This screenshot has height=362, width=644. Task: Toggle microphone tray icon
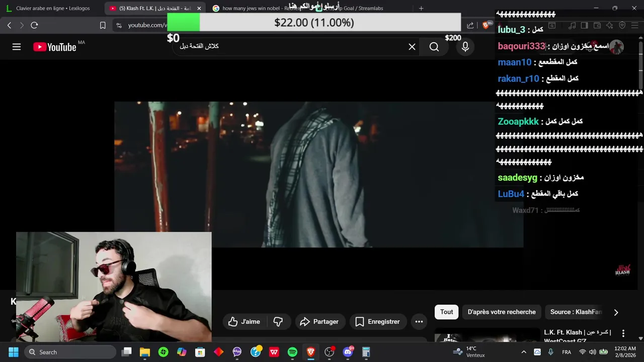point(551,352)
